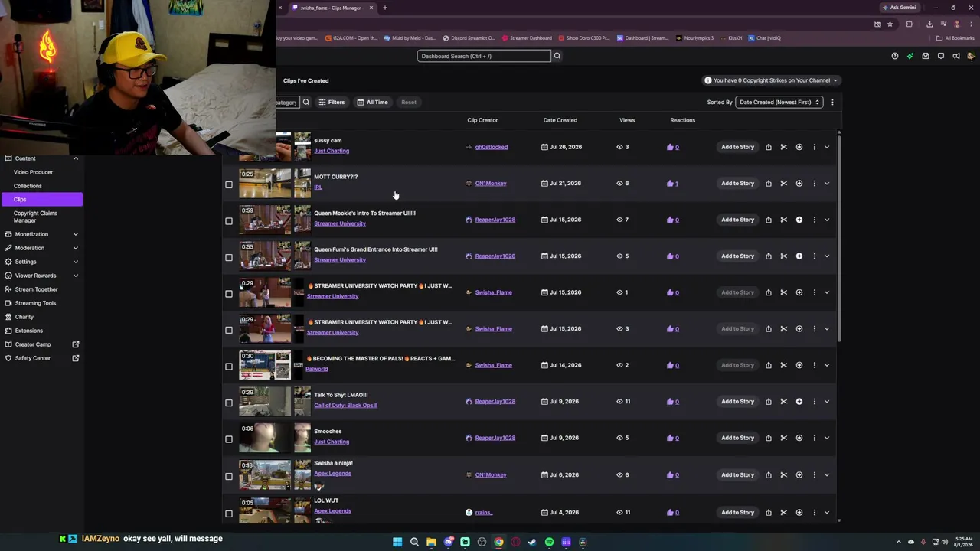This screenshot has height=551, width=980.
Task: Click the category search magnifier icon
Action: click(305, 102)
